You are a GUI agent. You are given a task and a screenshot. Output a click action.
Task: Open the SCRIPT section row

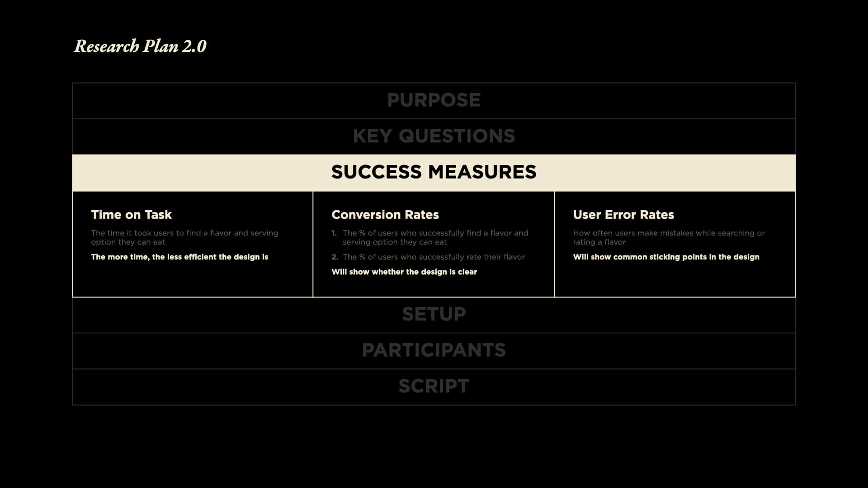[x=434, y=386]
